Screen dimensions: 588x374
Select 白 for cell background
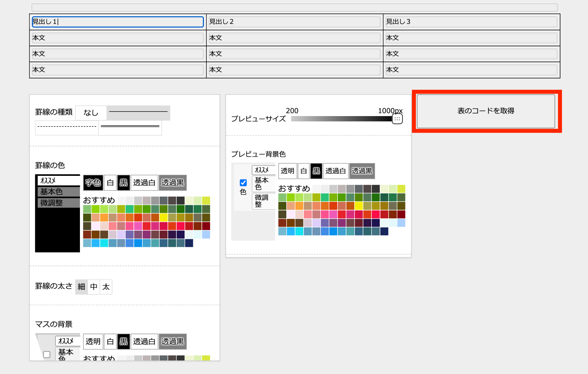[x=110, y=342]
